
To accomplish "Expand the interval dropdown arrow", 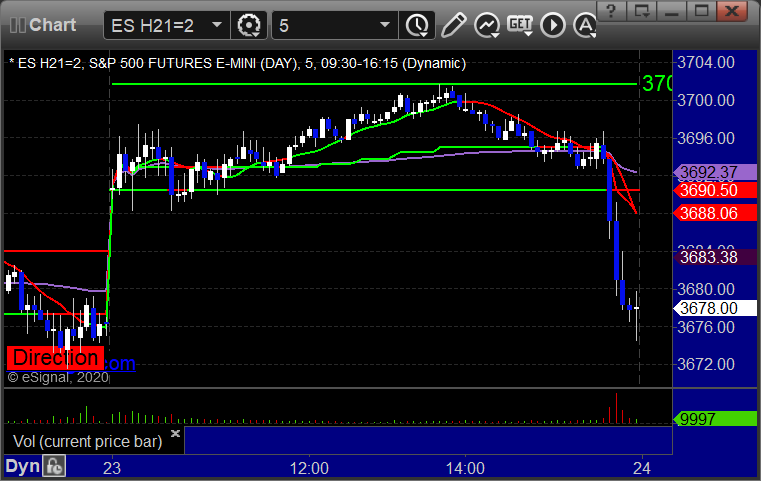I will click(385, 25).
